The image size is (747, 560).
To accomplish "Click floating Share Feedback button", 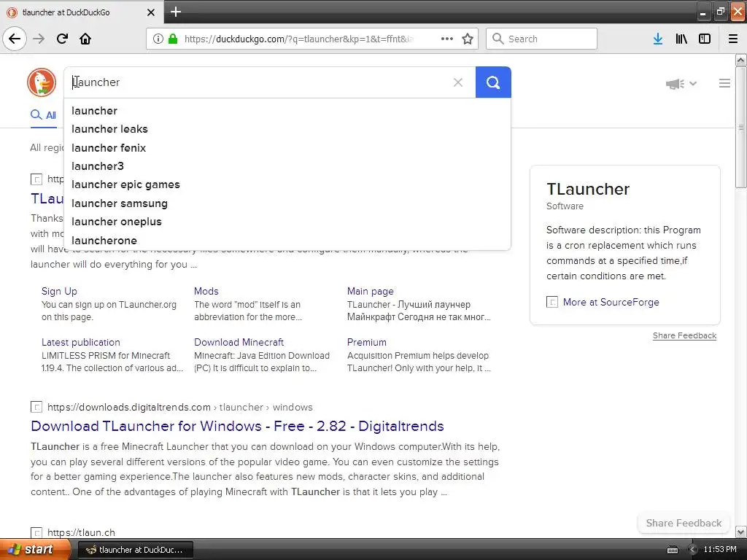I will click(684, 523).
